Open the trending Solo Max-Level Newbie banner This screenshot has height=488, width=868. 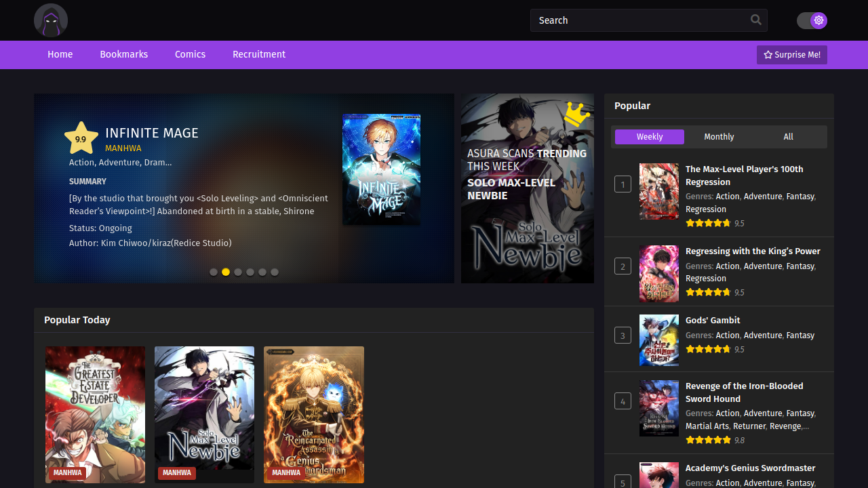point(528,188)
